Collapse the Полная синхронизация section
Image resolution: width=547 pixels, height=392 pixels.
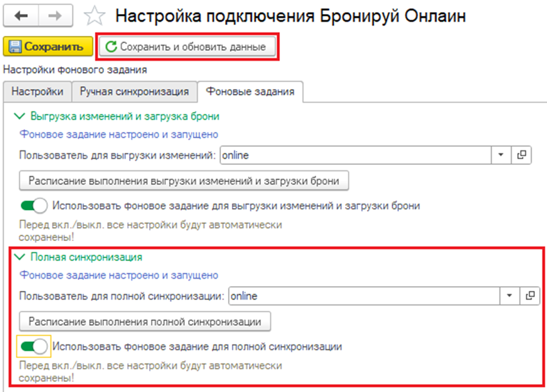pos(19,257)
